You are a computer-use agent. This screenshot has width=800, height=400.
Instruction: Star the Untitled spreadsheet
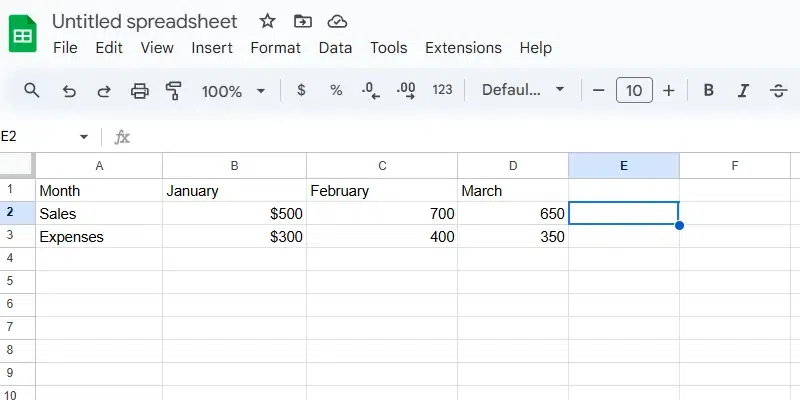coord(267,21)
